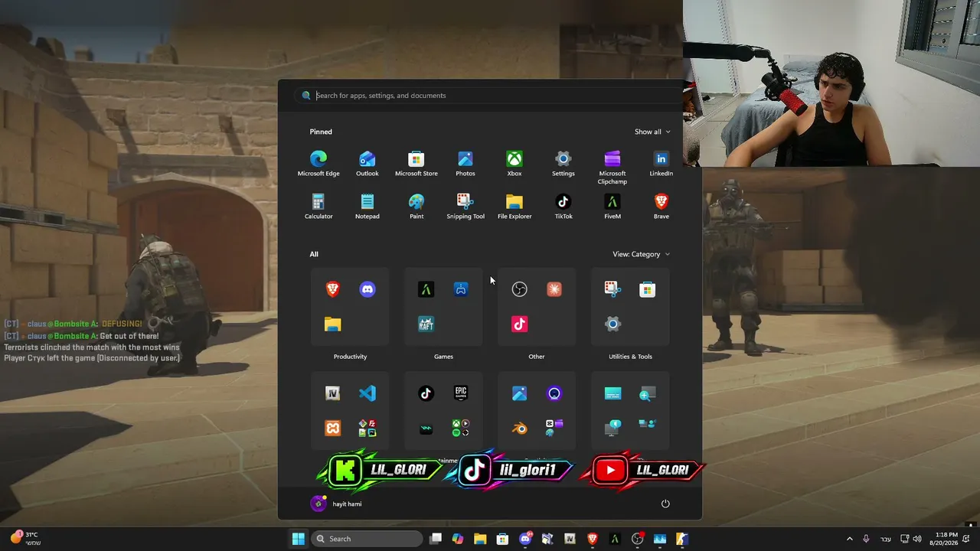Close the Start menu via the Start button

coord(299,539)
